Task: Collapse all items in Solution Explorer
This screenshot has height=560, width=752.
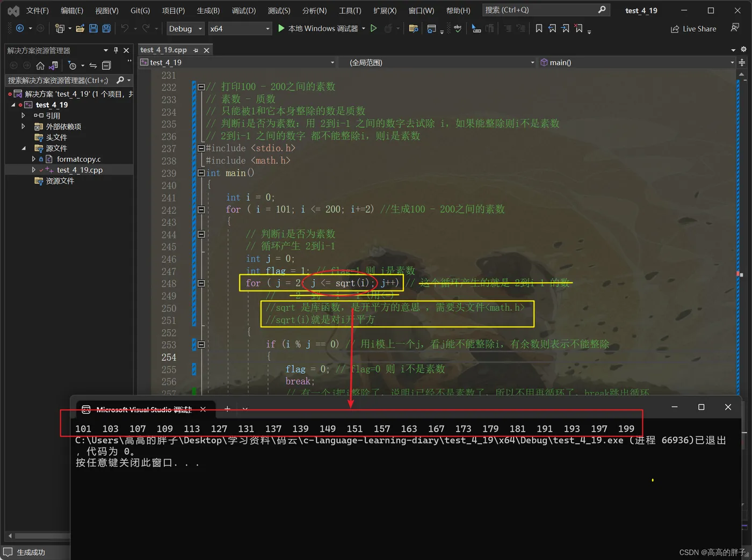Action: (106, 66)
